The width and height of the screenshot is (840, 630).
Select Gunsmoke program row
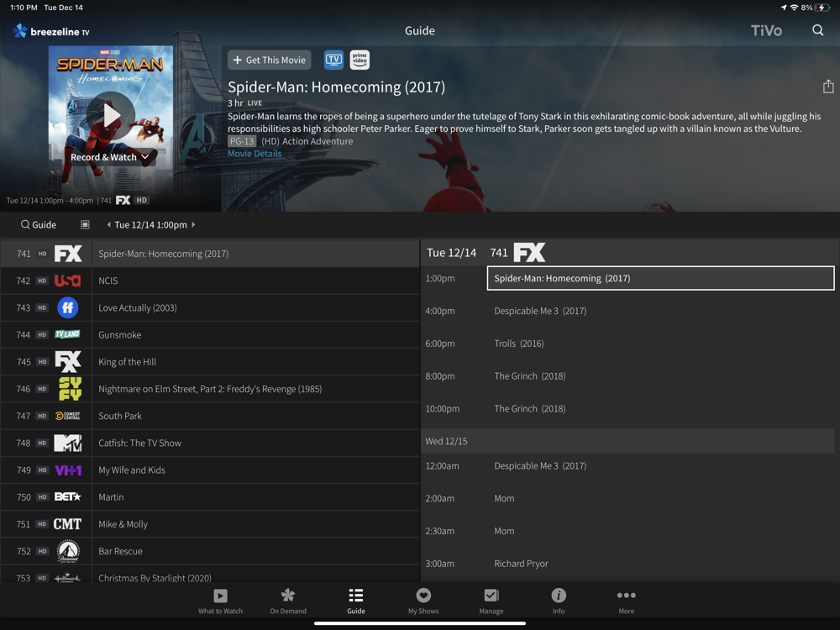click(x=255, y=335)
